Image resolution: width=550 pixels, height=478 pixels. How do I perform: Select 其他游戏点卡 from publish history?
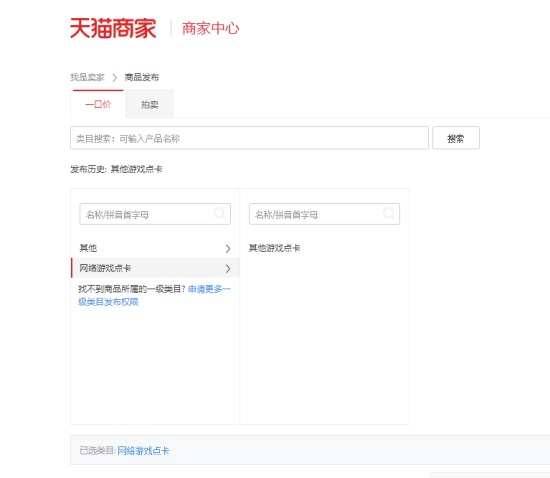point(136,169)
